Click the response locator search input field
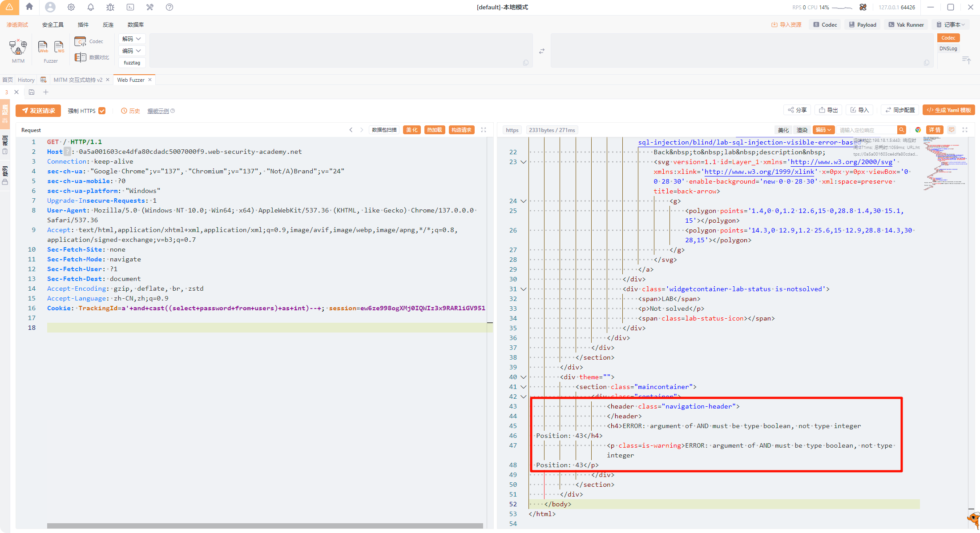The width and height of the screenshot is (980, 533). pyautogui.click(x=866, y=130)
